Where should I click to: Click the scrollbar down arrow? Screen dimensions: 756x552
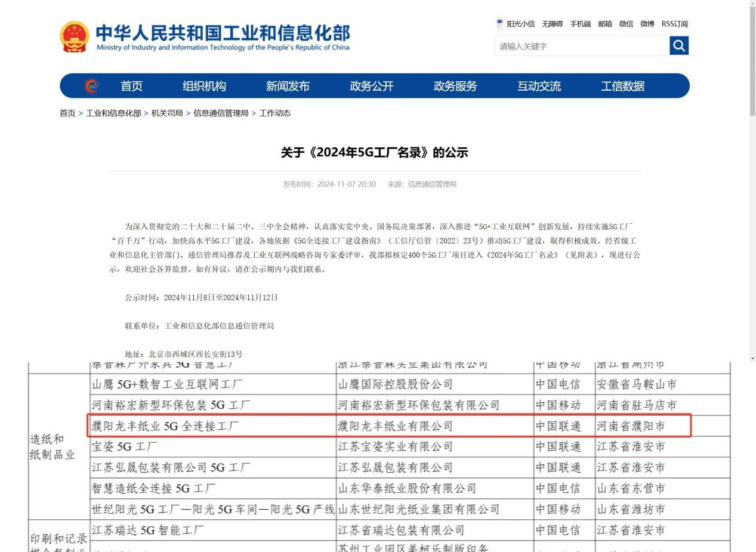pyautogui.click(x=752, y=357)
